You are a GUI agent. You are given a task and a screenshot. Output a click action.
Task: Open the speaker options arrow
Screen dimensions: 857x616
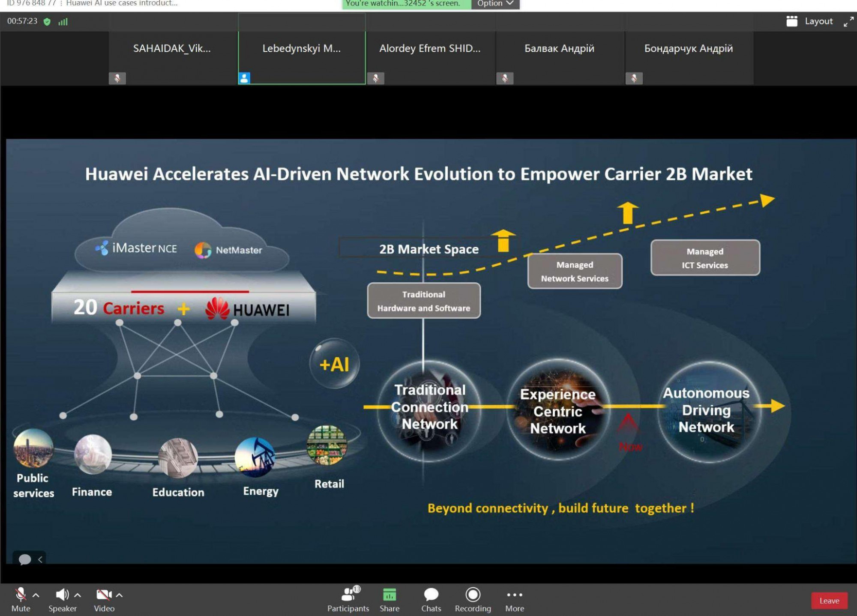[78, 595]
